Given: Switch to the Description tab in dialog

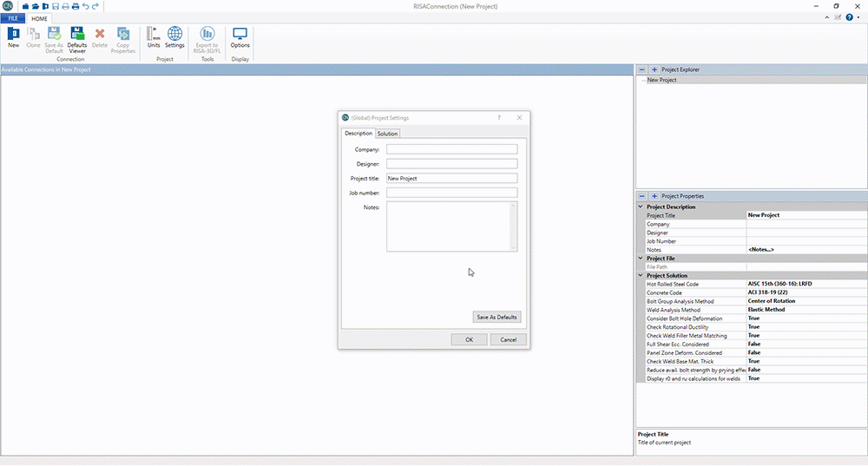Looking at the screenshot, I should tap(358, 134).
